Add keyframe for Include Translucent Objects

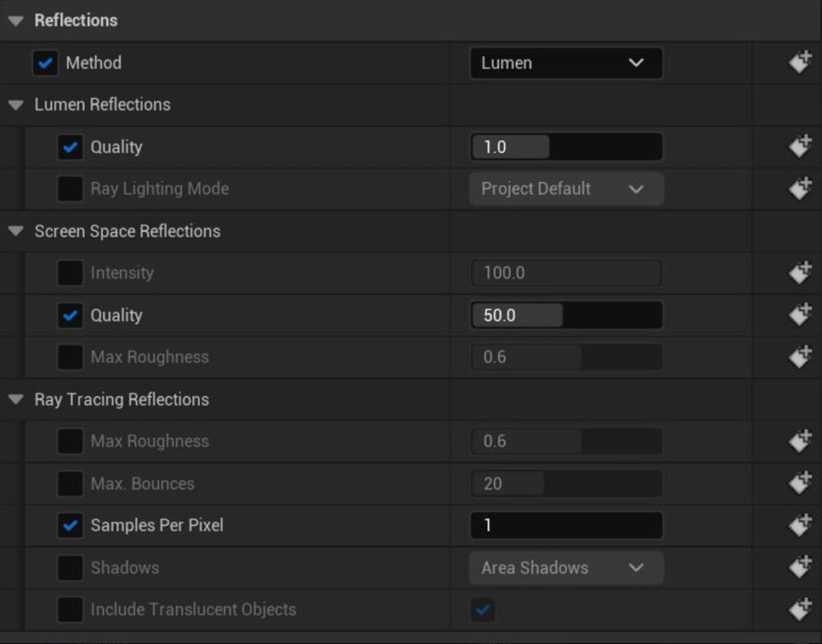(x=801, y=609)
